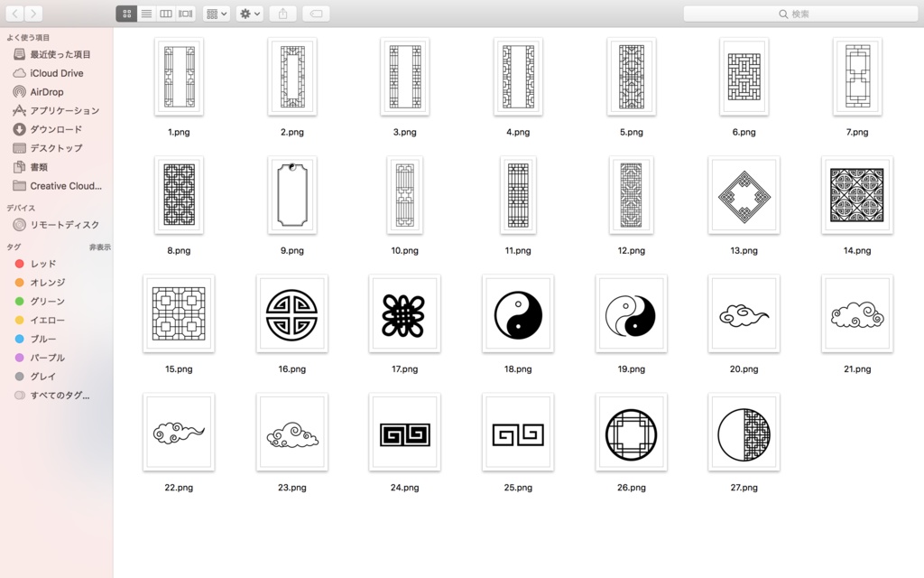The width and height of the screenshot is (924, 578).
Task: Select the 23.png cloud icon
Action: (x=291, y=433)
